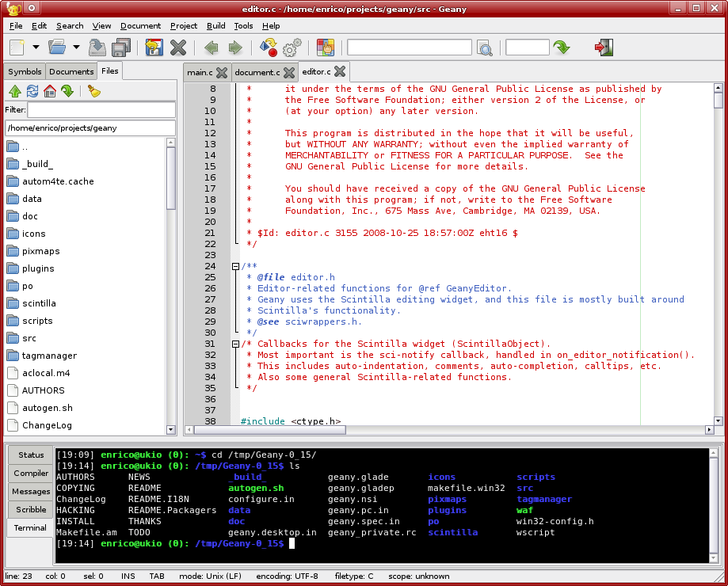
Task: Navigate forward one location
Action: tap(235, 48)
